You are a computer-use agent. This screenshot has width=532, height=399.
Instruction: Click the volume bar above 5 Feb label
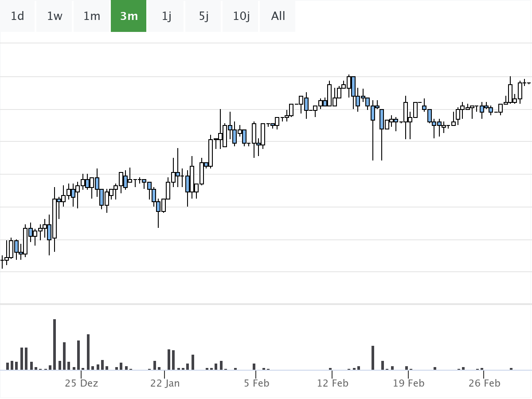tap(254, 367)
